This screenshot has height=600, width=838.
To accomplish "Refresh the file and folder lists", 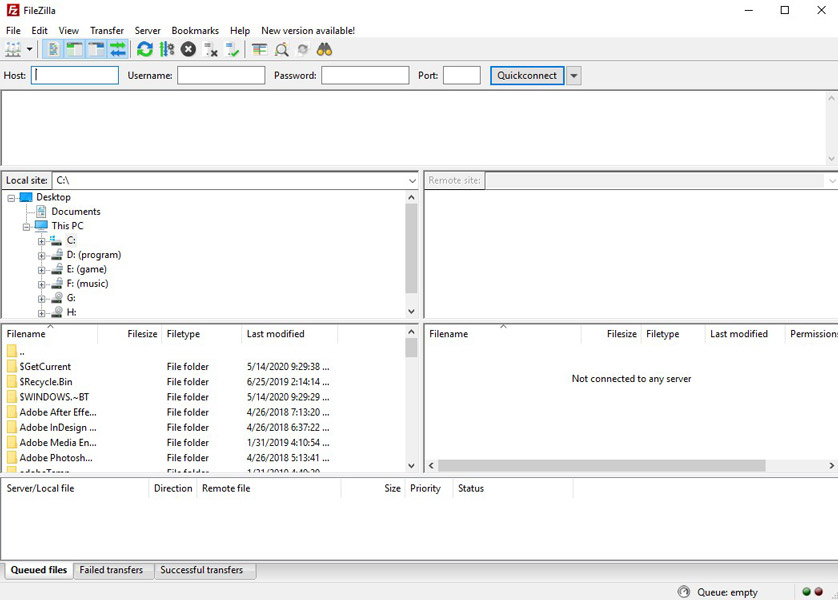I will click(145, 50).
